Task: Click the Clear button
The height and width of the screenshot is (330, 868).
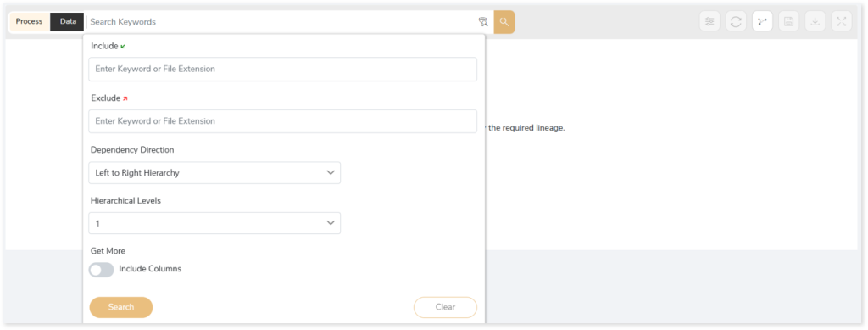Action: coord(445,307)
